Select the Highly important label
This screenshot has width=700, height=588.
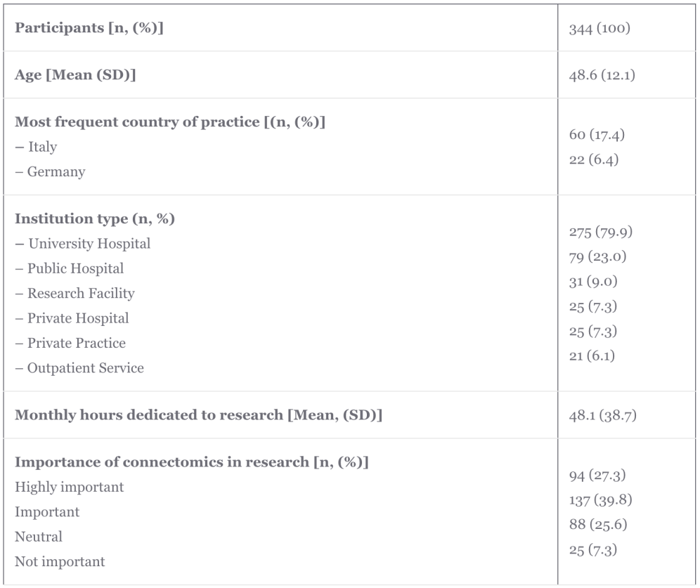click(x=69, y=487)
